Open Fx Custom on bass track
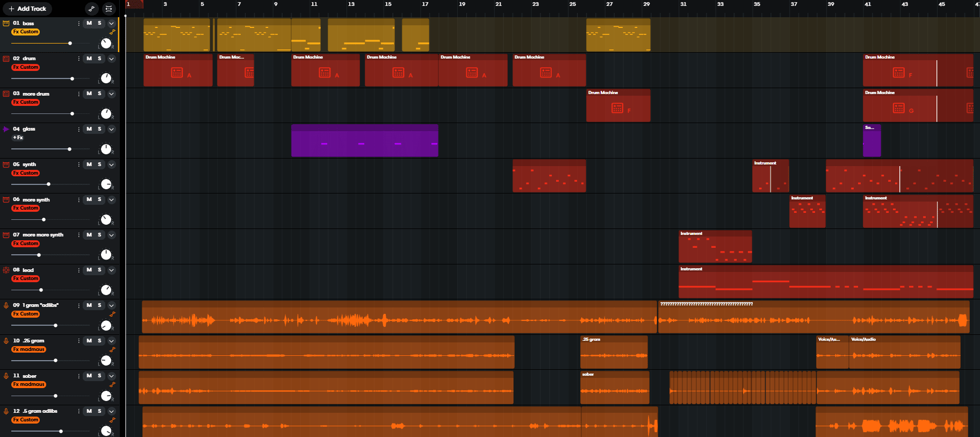Viewport: 980px width, 437px height. [x=26, y=32]
